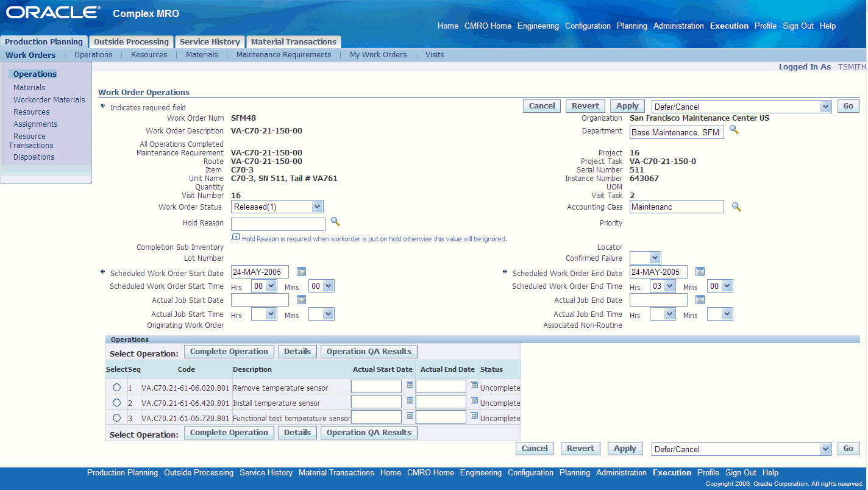Open Scheduled Start Time minutes dropdown

tap(321, 286)
